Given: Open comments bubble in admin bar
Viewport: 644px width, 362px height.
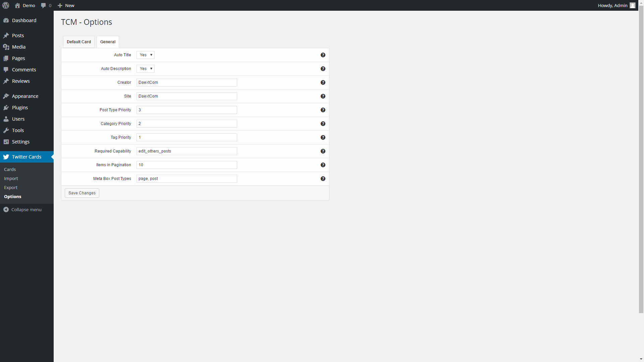Looking at the screenshot, I should [x=46, y=5].
